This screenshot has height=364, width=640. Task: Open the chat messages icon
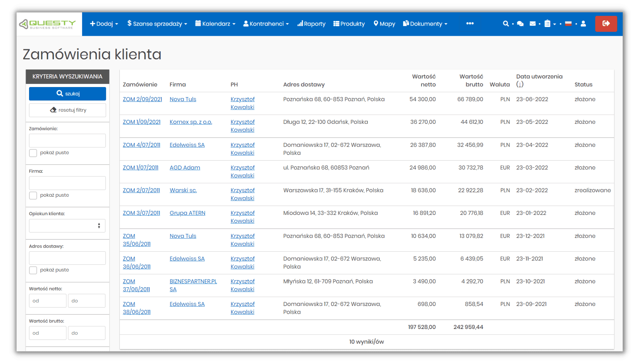pos(520,24)
